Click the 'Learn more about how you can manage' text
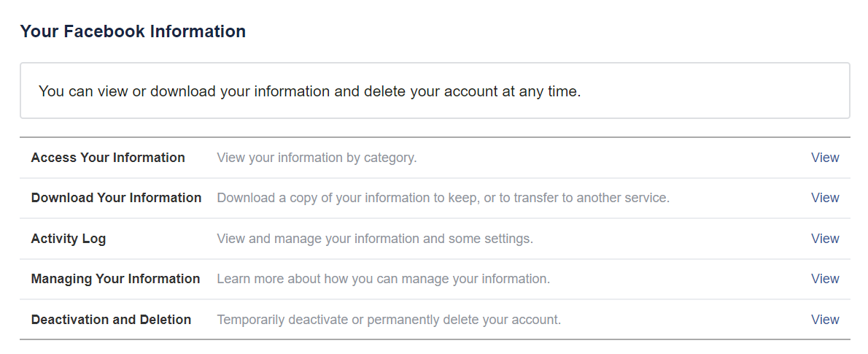The width and height of the screenshot is (868, 354). pyautogui.click(x=383, y=279)
